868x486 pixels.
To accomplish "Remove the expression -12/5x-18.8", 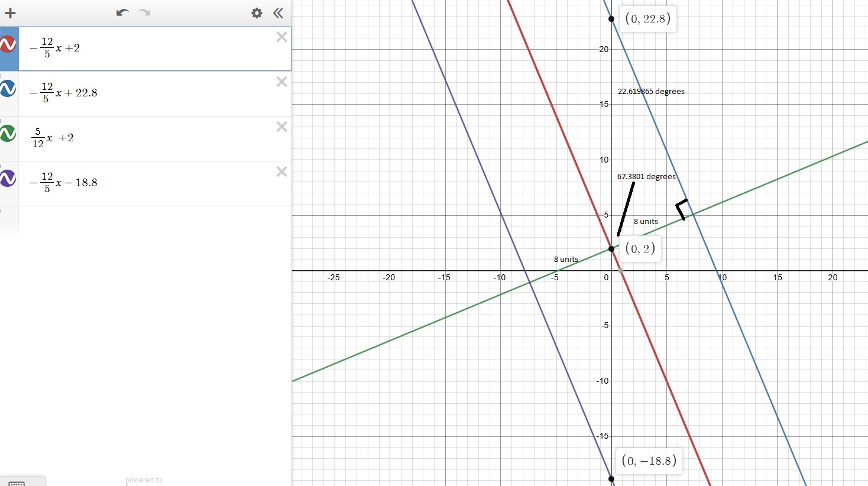I will 281,172.
